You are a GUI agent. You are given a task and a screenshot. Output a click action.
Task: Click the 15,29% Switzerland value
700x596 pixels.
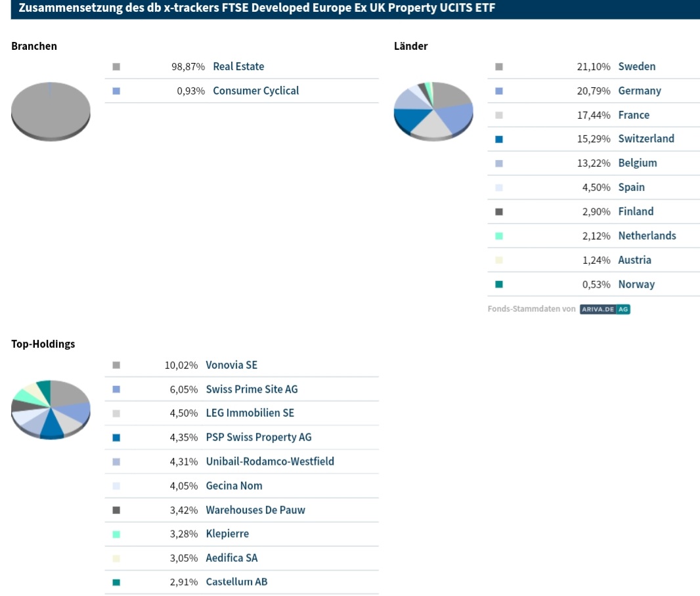click(x=594, y=139)
